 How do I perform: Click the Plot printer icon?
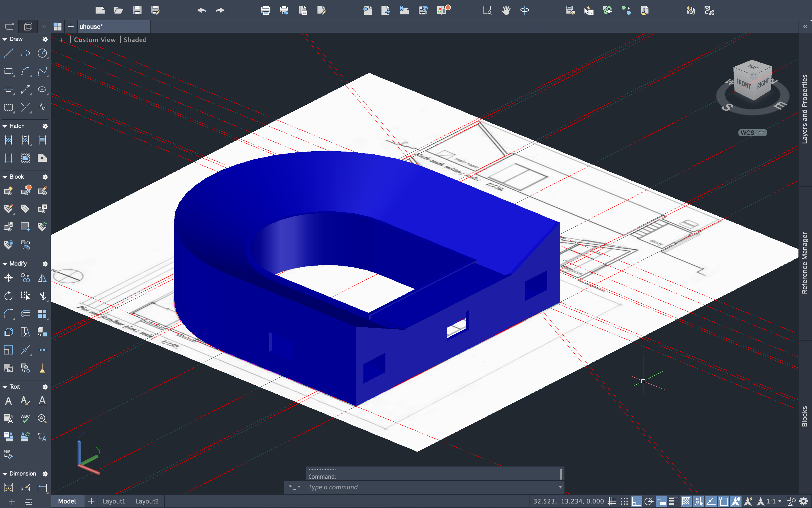266,10
